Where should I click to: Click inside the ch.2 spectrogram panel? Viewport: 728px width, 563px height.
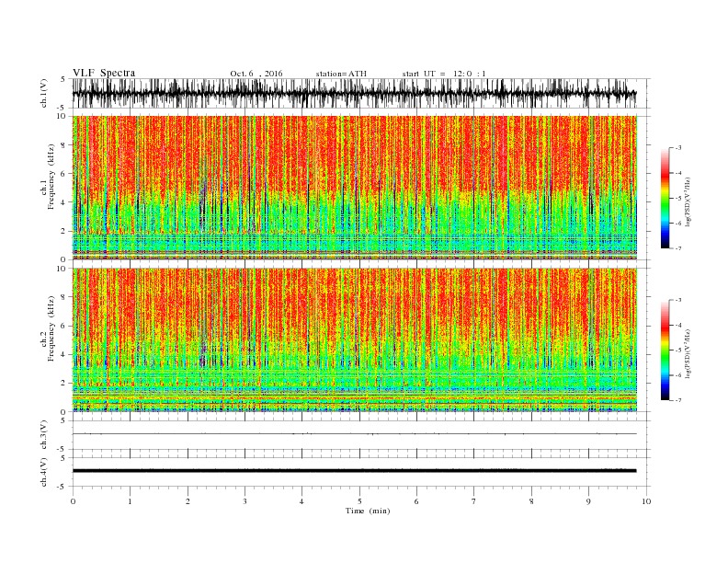(x=355, y=339)
